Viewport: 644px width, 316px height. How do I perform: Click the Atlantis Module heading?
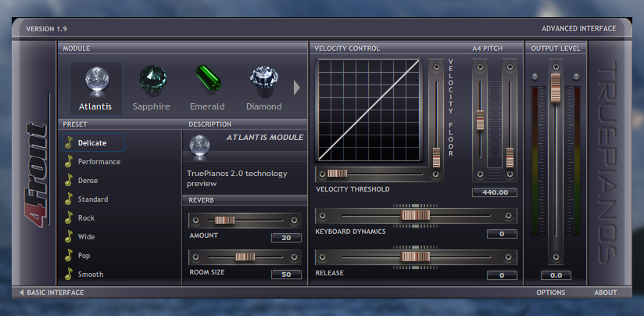[x=265, y=137]
